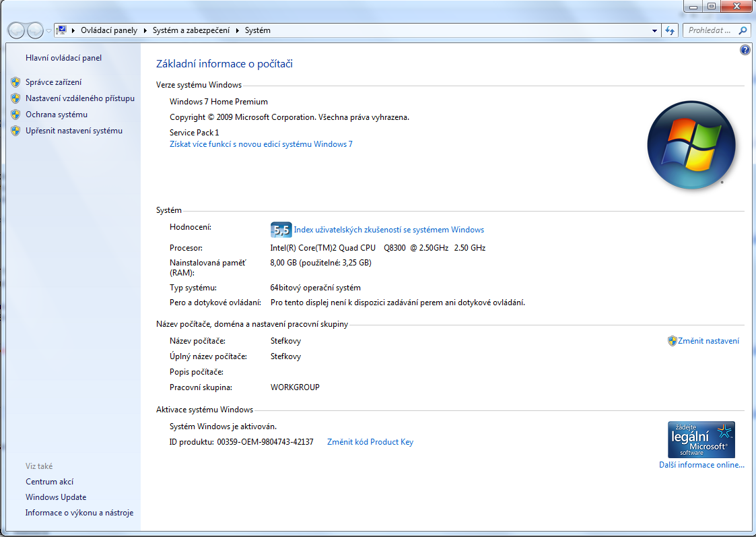Screen dimensions: 756x537
Task: Expand arrow before Ovládací panely breadcrumb
Action: click(x=73, y=30)
